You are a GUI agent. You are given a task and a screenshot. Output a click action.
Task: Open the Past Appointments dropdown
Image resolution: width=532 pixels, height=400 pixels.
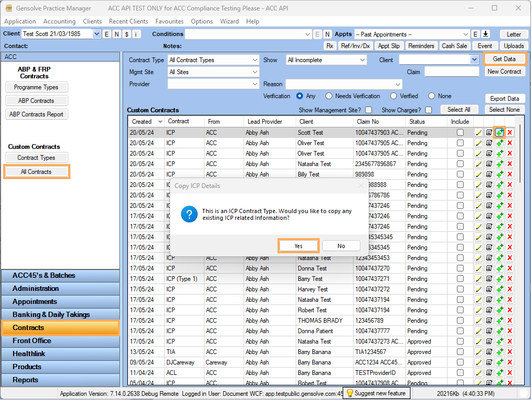coord(466,34)
